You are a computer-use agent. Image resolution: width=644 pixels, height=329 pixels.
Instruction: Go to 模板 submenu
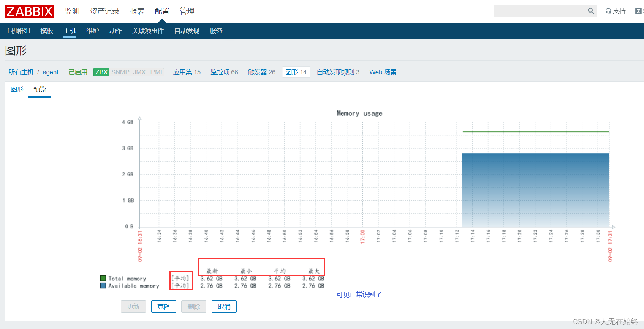47,31
